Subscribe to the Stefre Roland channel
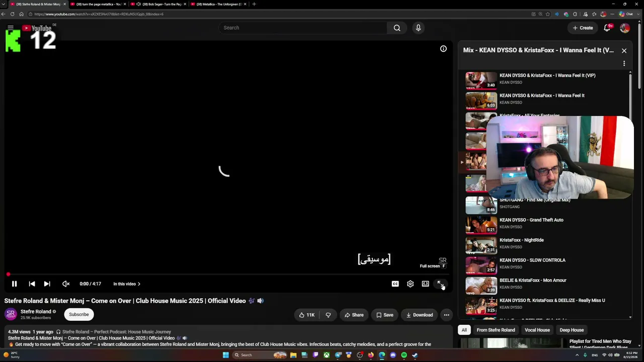The image size is (644, 362). (x=79, y=315)
